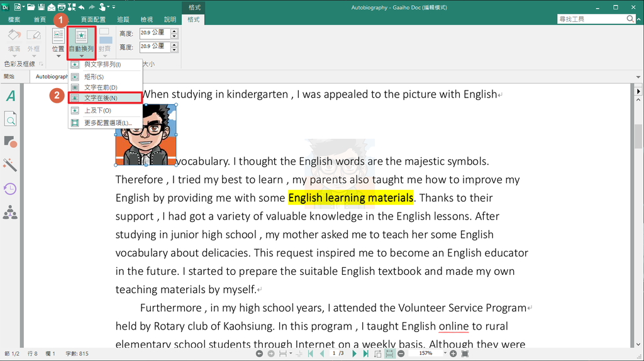Image resolution: width=644 pixels, height=361 pixels.
Task: Open the Text style 'A' sidebar panel
Action: tap(10, 96)
